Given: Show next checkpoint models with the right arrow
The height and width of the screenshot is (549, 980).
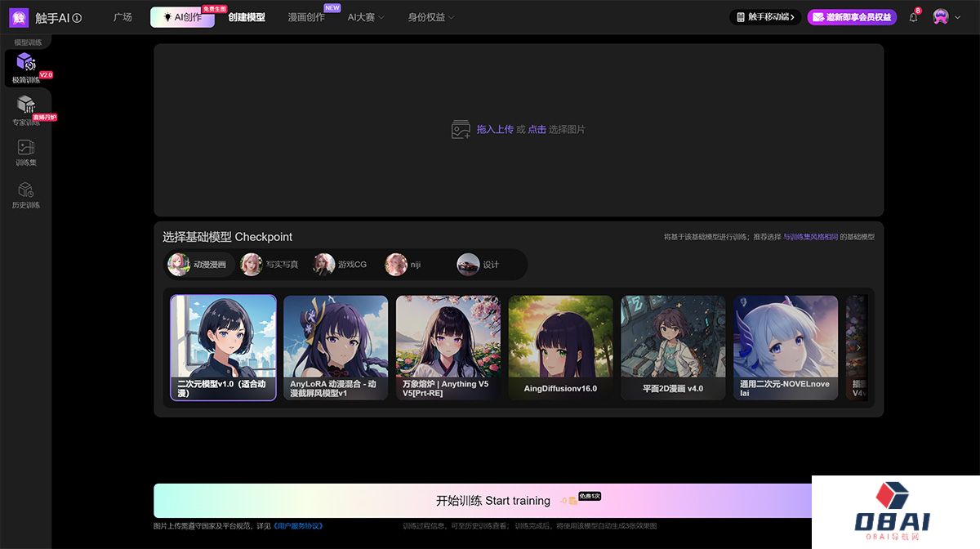Looking at the screenshot, I should 858,347.
